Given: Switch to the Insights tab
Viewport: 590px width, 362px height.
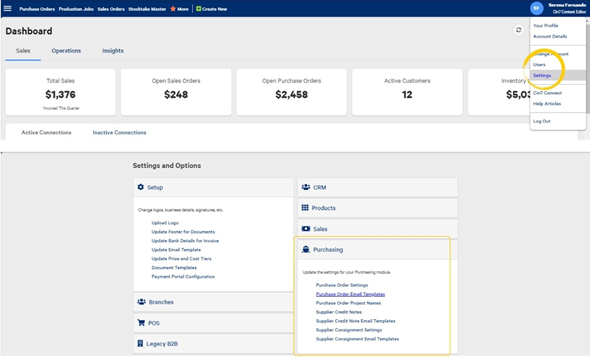Looking at the screenshot, I should (x=113, y=51).
